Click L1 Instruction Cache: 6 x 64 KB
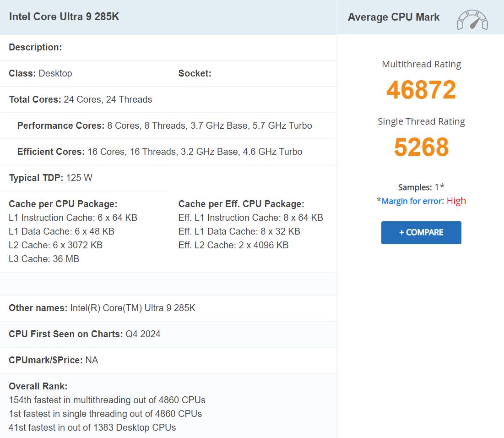 click(73, 218)
